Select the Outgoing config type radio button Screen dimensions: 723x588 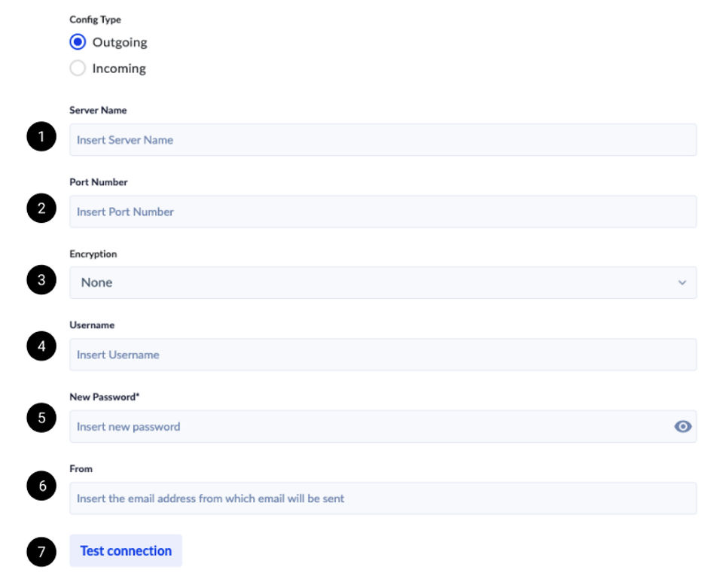78,42
